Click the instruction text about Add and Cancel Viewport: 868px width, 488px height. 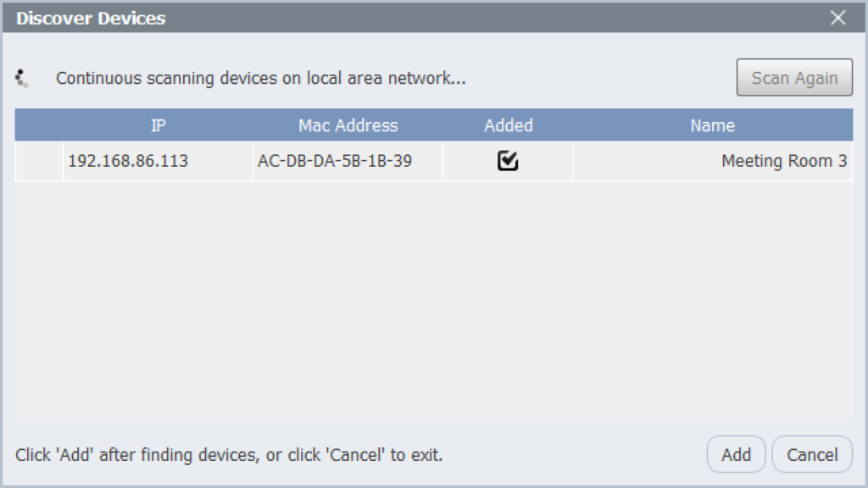229,455
